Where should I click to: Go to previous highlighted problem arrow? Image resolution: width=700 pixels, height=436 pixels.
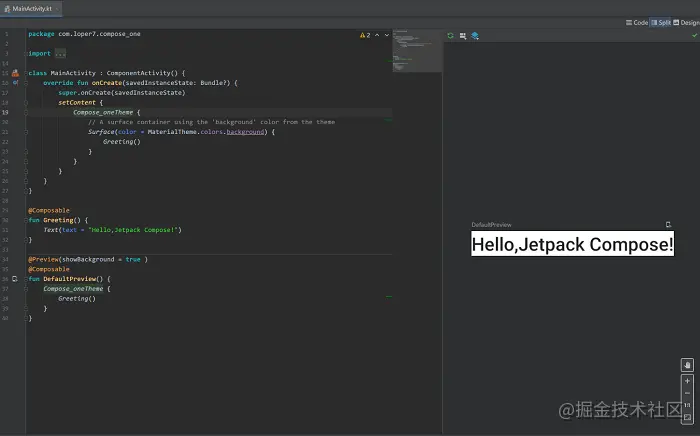[377, 35]
